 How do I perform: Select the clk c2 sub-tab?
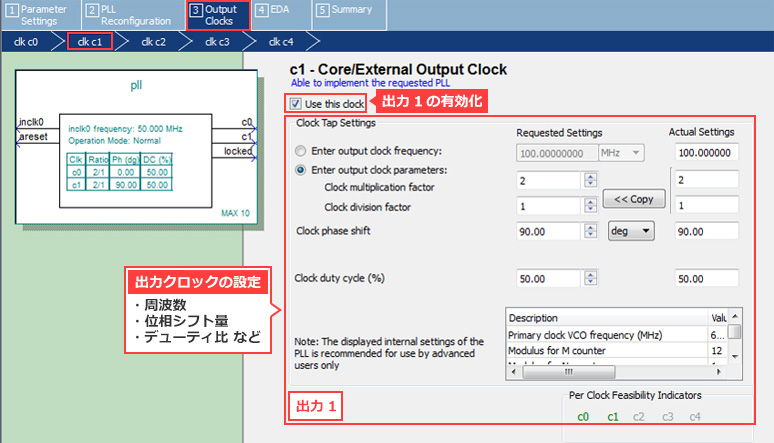(x=153, y=41)
